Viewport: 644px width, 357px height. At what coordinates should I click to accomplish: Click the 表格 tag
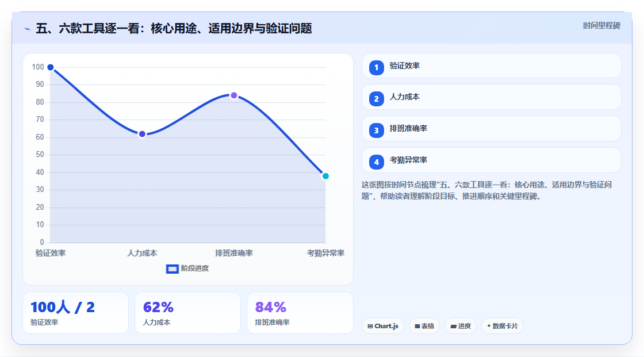[424, 326]
